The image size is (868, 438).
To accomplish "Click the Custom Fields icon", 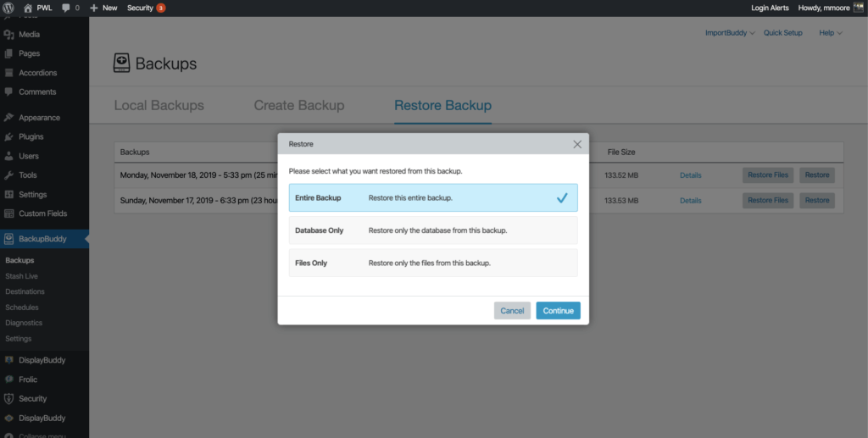I will point(8,213).
